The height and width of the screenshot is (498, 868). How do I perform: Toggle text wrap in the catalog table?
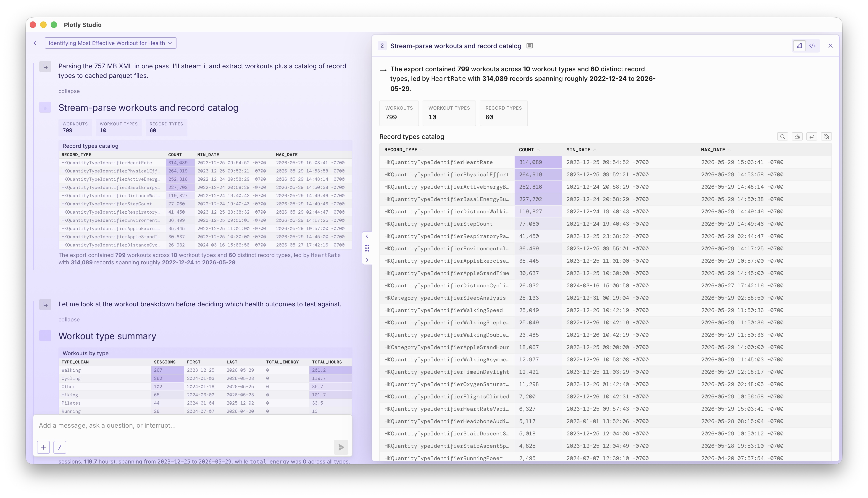pos(812,137)
